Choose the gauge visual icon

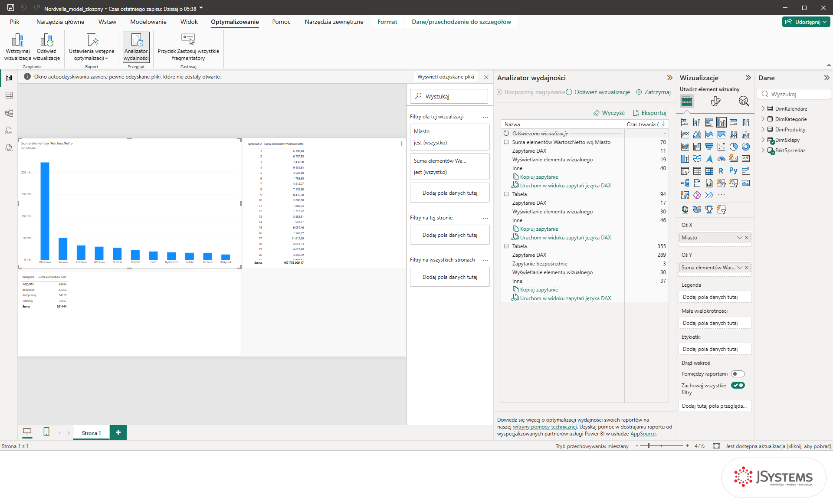point(721,159)
